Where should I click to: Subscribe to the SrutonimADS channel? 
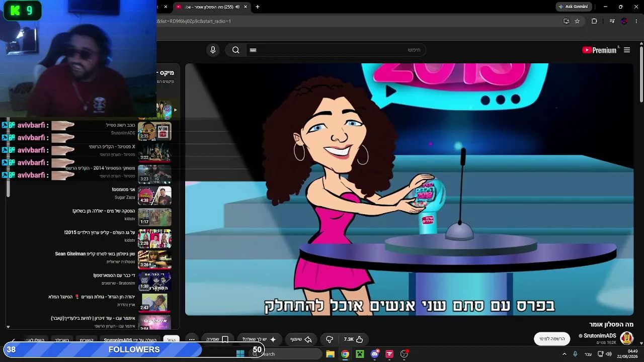552,339
